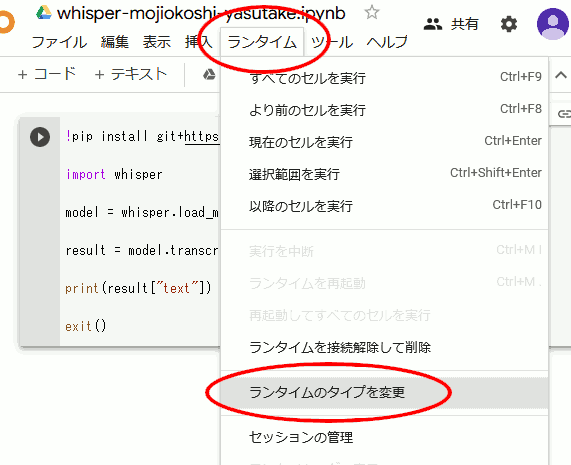
Task: Click the notebook title whisper-mojiokoshi-yasutake.ipynb
Action: 201,13
